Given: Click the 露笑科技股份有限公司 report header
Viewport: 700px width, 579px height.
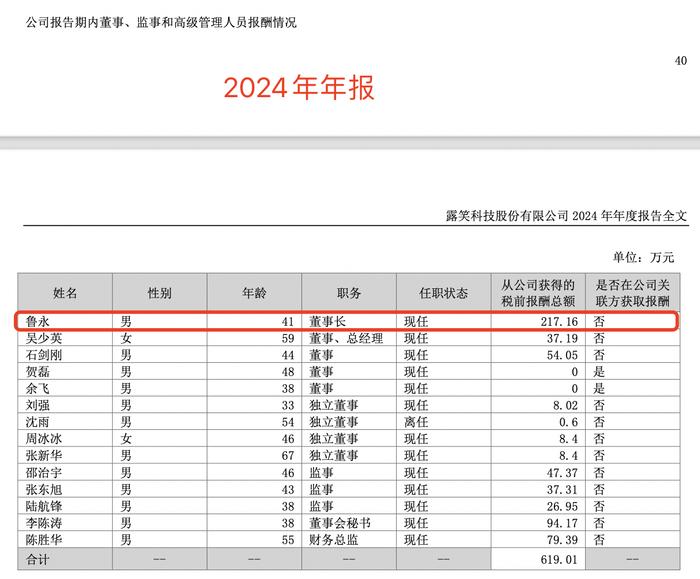Looking at the screenshot, I should pyautogui.click(x=567, y=216).
